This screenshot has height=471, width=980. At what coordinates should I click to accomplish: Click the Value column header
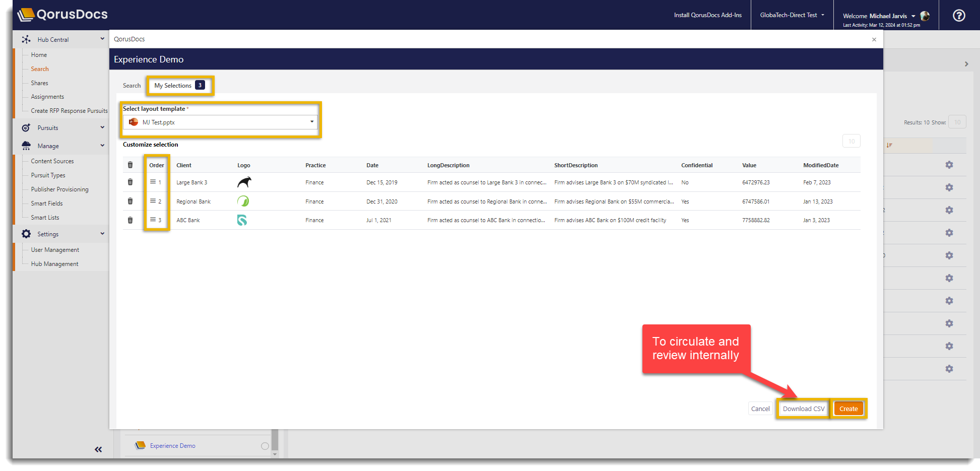click(749, 165)
